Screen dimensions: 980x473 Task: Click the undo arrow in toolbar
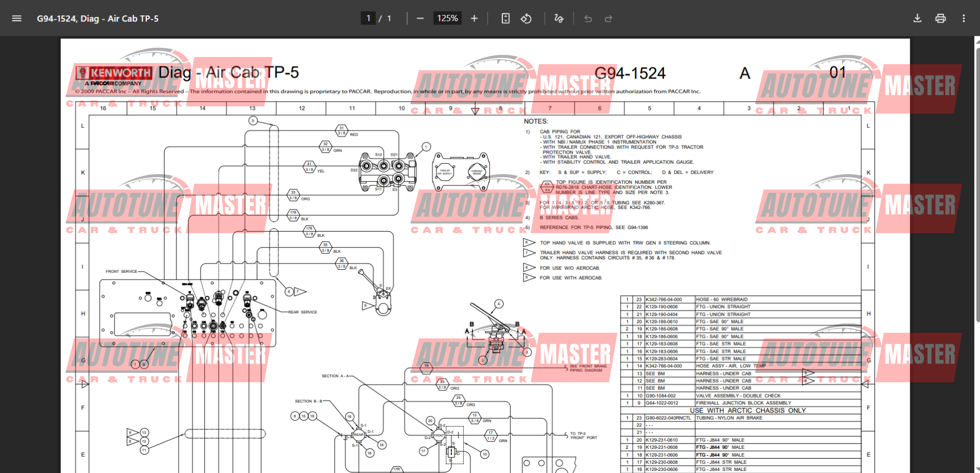point(588,18)
